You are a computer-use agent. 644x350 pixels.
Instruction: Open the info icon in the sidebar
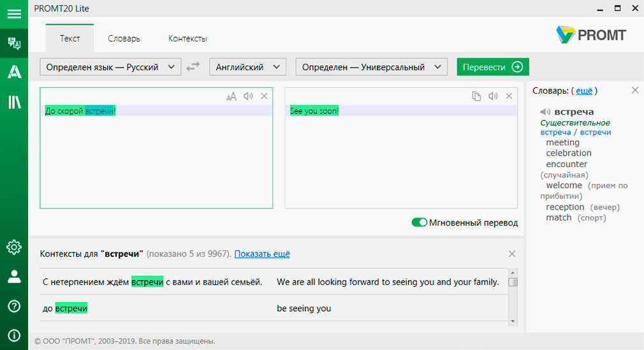click(x=14, y=335)
